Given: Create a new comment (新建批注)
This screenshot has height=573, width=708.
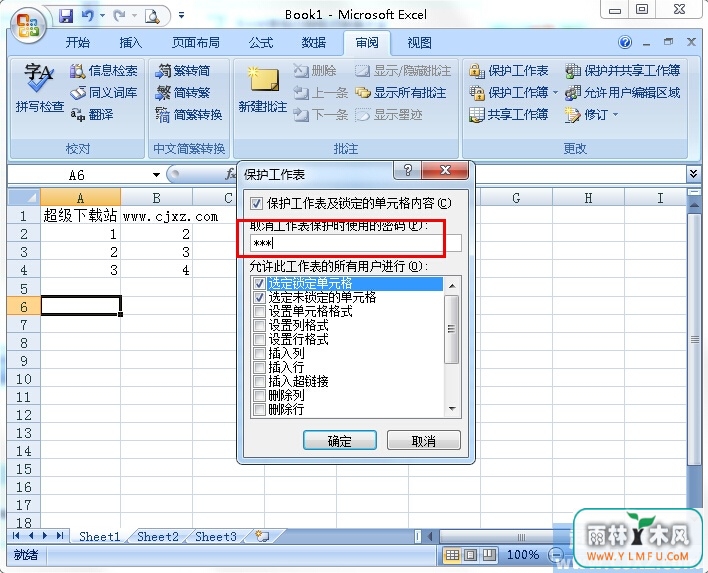Looking at the screenshot, I should click(x=263, y=89).
